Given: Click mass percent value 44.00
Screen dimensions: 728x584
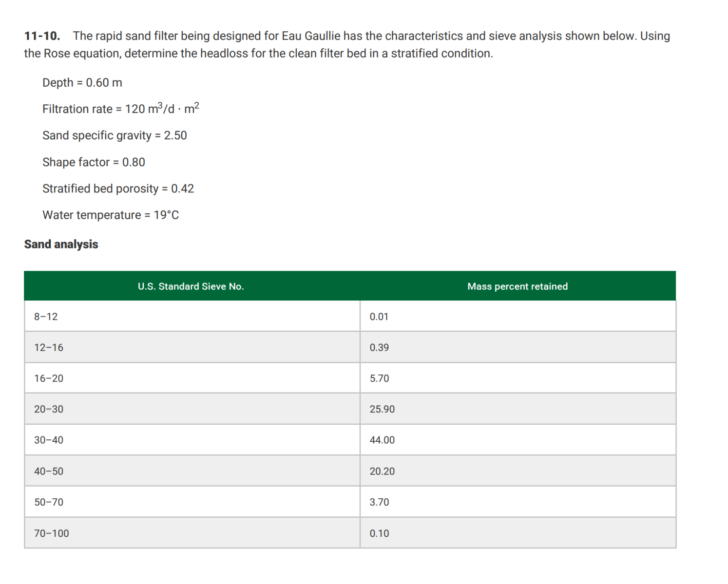Looking at the screenshot, I should tap(382, 440).
